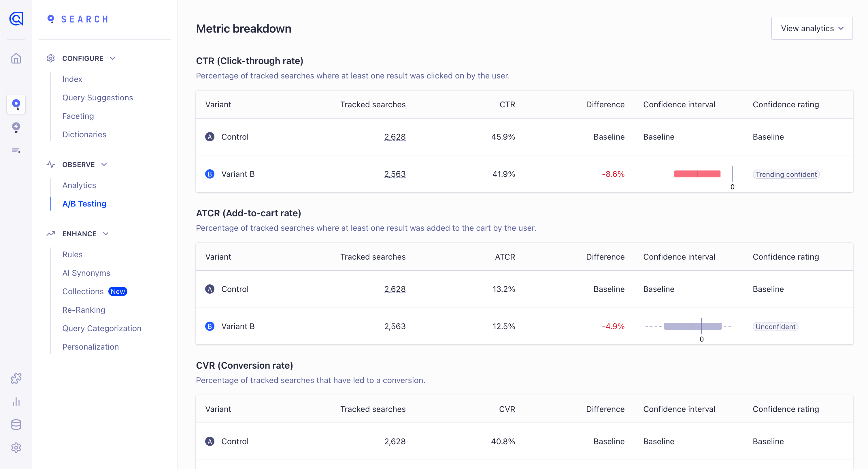This screenshot has height=469, width=868.
Task: Collapse the OBSERVE section
Action: click(104, 164)
